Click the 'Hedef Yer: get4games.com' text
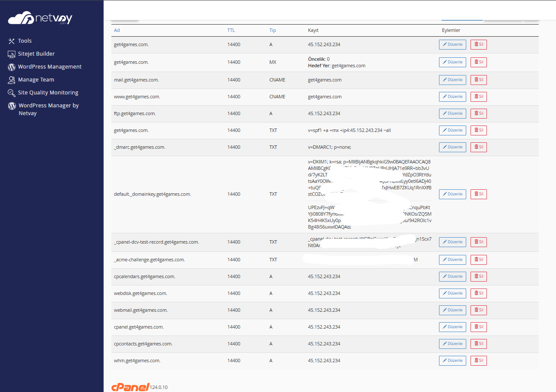This screenshot has width=556, height=392. coord(337,66)
